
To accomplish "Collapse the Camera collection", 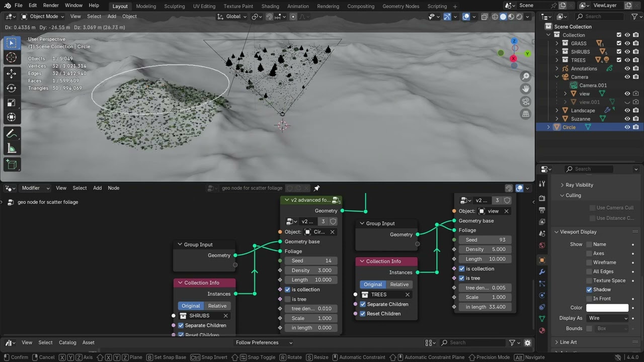I will tap(557, 77).
